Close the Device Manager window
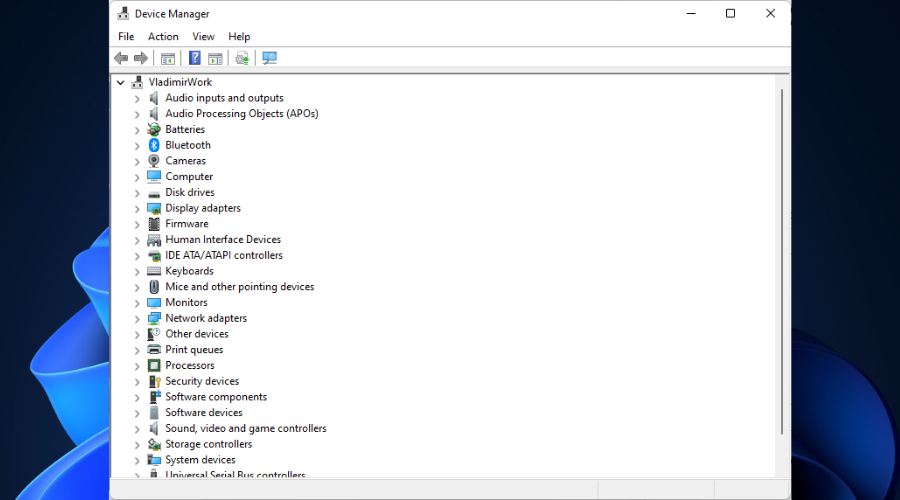The width and height of the screenshot is (900, 500). pos(770,13)
